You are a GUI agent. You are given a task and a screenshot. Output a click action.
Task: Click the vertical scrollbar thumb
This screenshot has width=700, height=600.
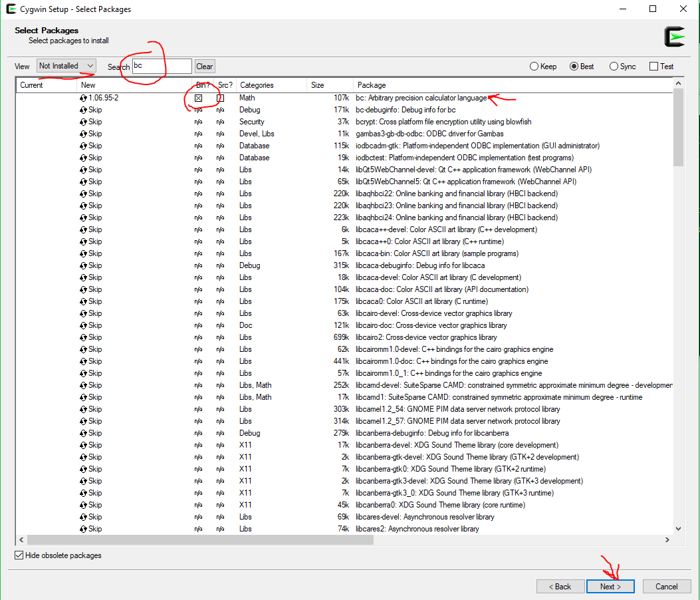tap(678, 127)
